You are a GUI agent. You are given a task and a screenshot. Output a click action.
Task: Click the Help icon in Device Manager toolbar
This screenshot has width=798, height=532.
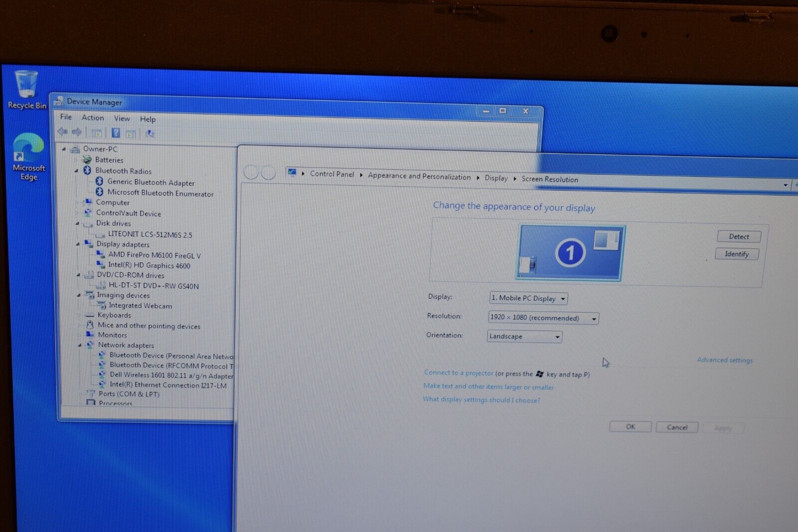coord(116,133)
